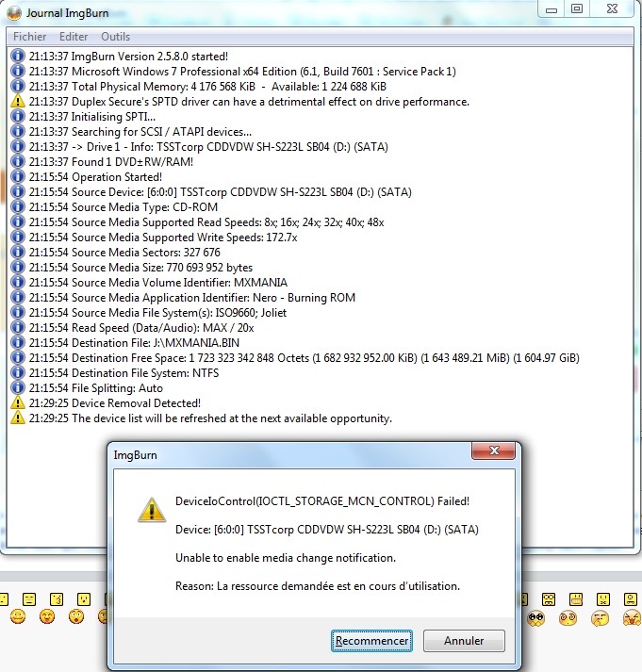This screenshot has width=642, height=672.
Task: Close the ImgBurn error dialog
Action: 494,451
